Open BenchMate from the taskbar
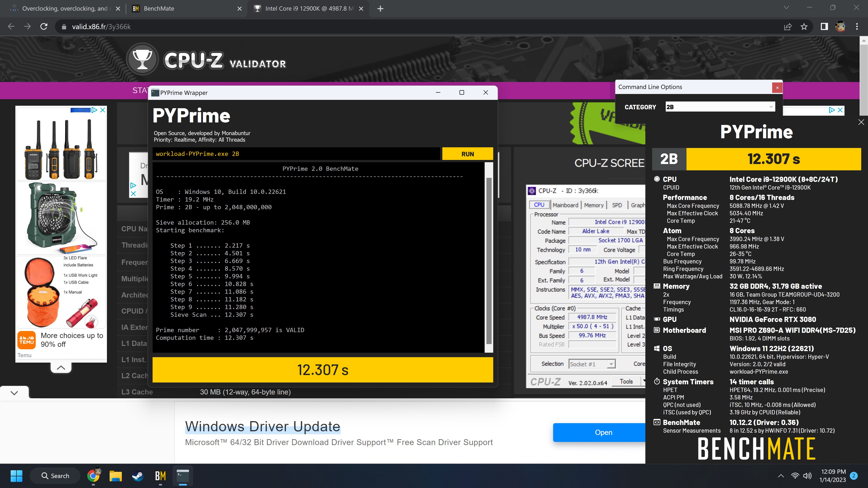Image resolution: width=868 pixels, height=488 pixels. (x=160, y=476)
